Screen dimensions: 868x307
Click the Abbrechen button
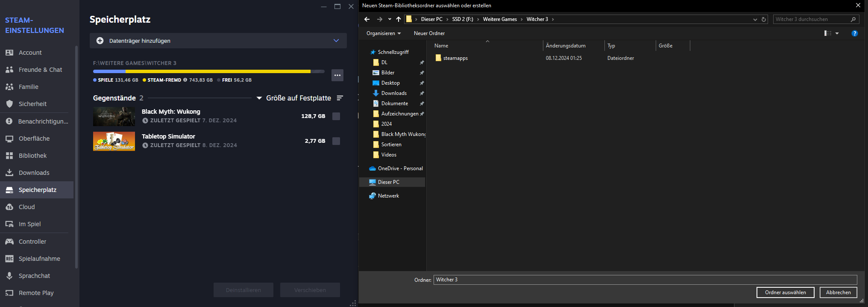point(838,292)
